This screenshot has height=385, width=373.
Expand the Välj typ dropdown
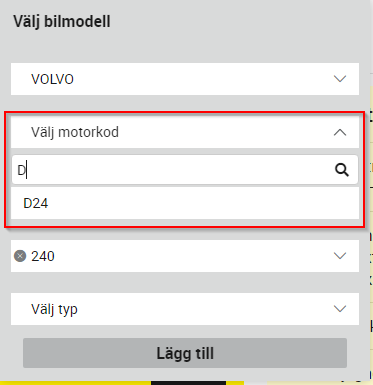[x=185, y=309]
